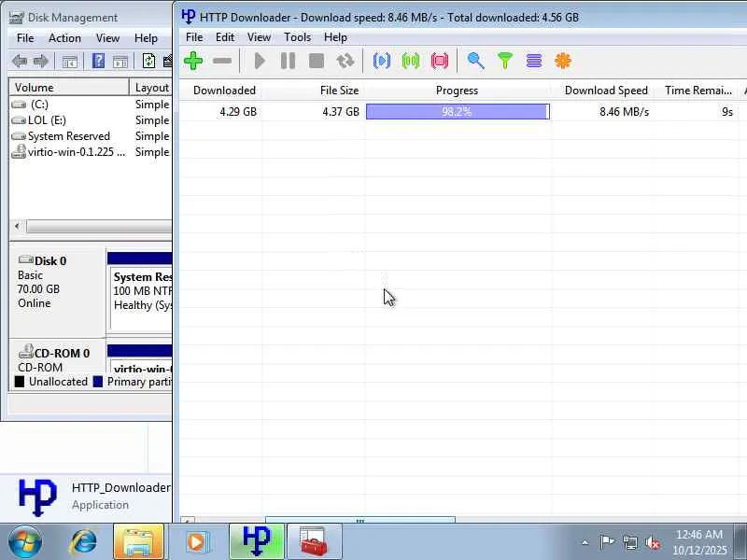The width and height of the screenshot is (747, 560).
Task: Click the Start download play icon
Action: click(x=260, y=61)
